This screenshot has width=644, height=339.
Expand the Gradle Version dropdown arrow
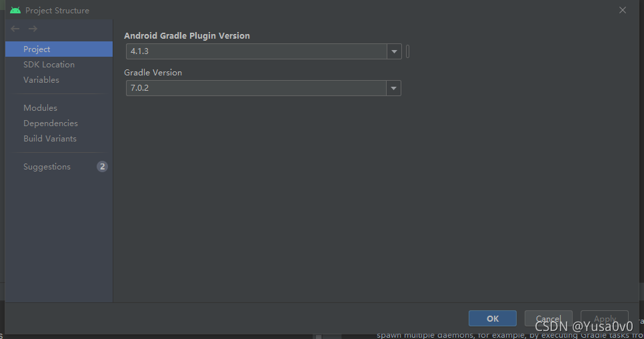393,88
